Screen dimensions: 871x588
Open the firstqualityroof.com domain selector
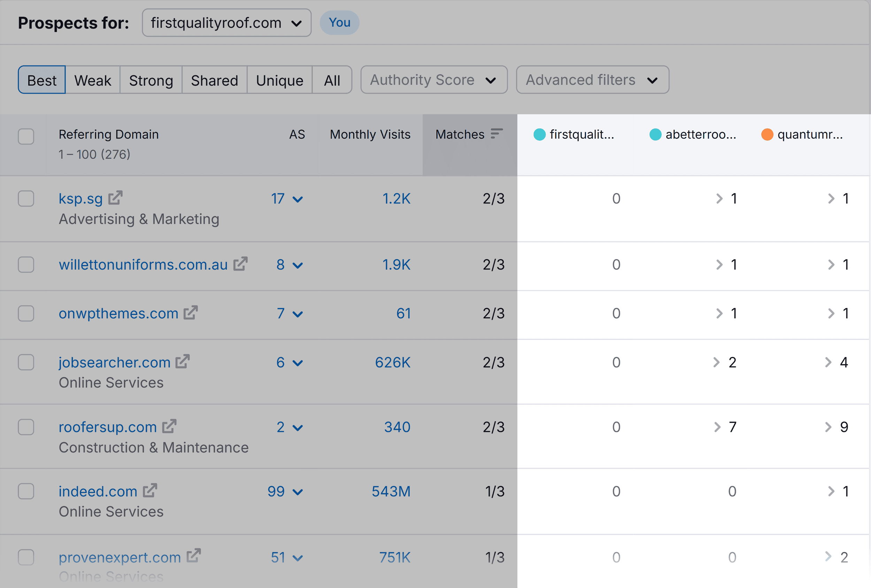226,23
